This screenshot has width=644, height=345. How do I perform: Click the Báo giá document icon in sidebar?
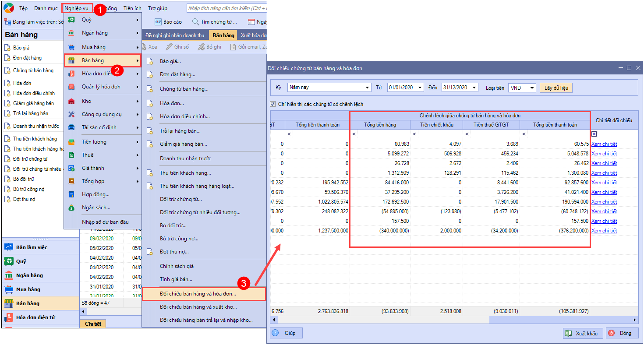pyautogui.click(x=7, y=48)
